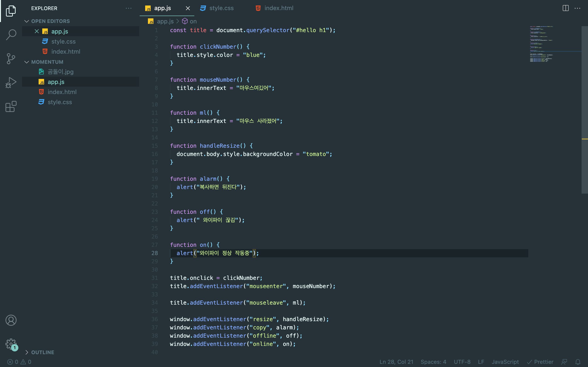Click the Spaces: 4 indentation button

tap(433, 362)
